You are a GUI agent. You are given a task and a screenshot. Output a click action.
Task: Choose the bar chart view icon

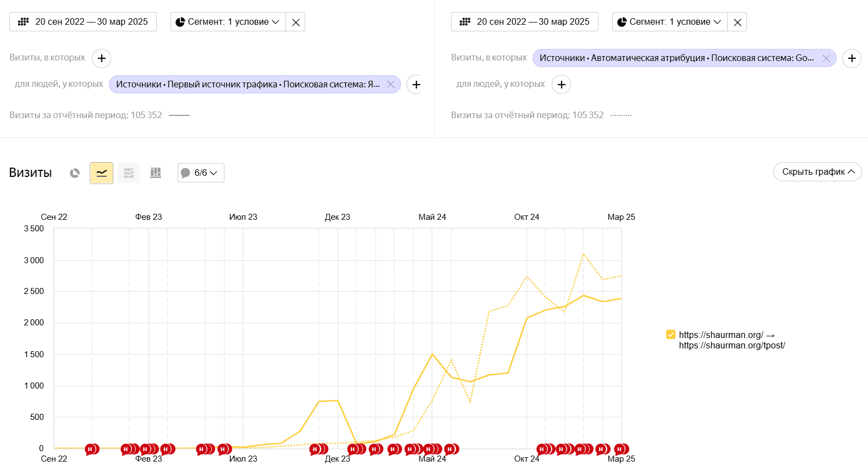156,173
